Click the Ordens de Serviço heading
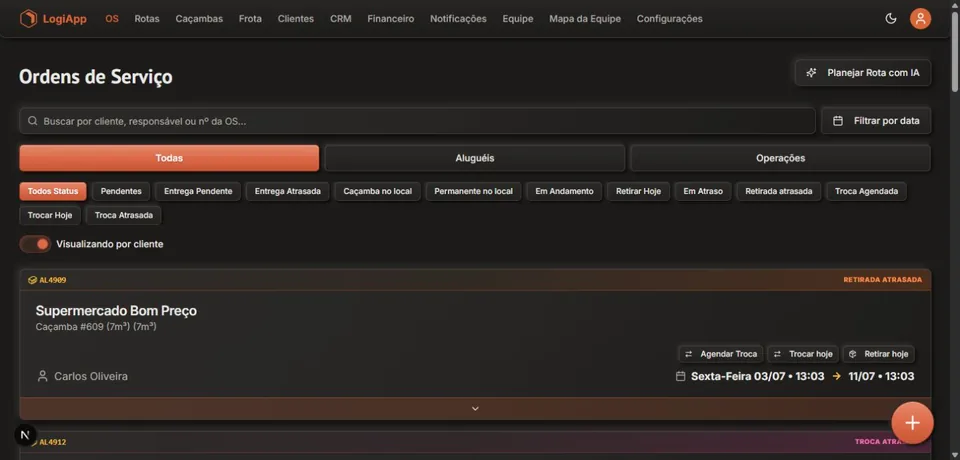This screenshot has height=460, width=960. (x=96, y=77)
